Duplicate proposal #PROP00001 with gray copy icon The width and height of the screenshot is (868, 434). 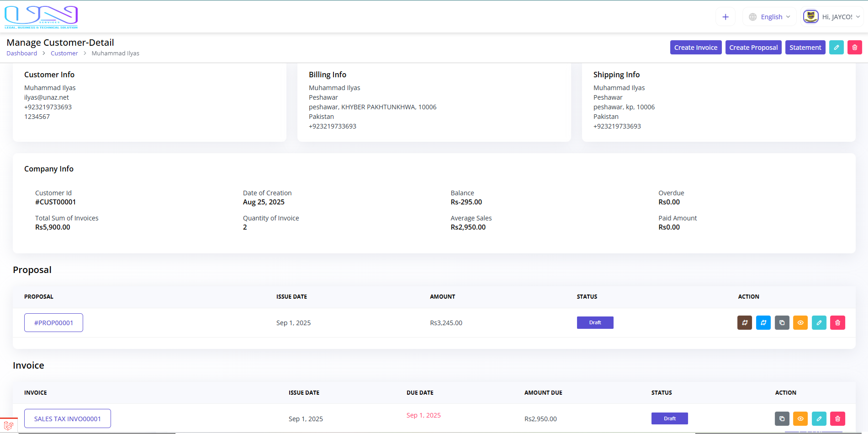coord(782,323)
